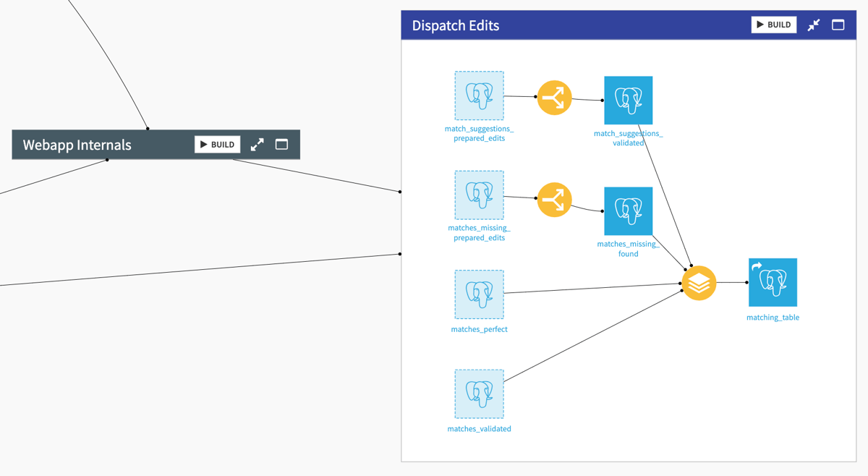The width and height of the screenshot is (868, 476).
Task: Select the match_suggestions_prepared_edits dataset icon
Action: [479, 95]
